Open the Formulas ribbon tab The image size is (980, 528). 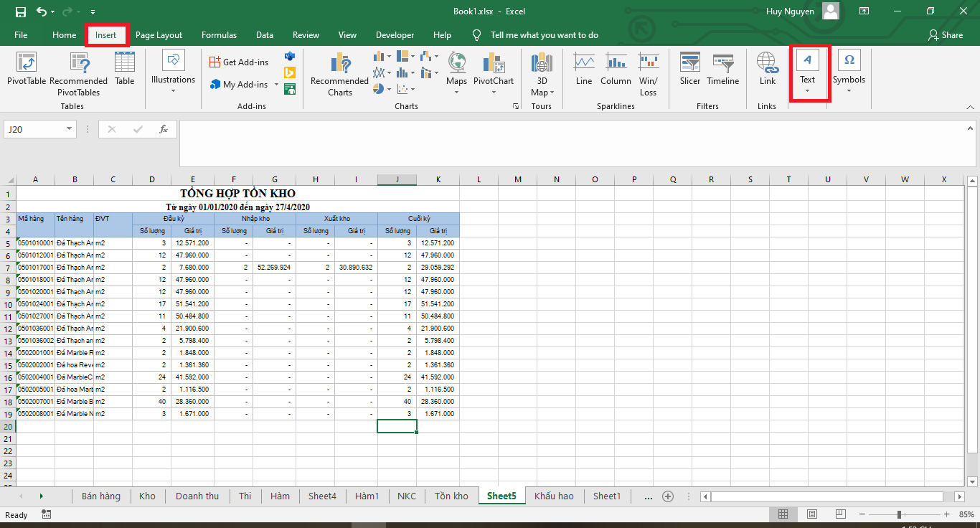point(219,34)
